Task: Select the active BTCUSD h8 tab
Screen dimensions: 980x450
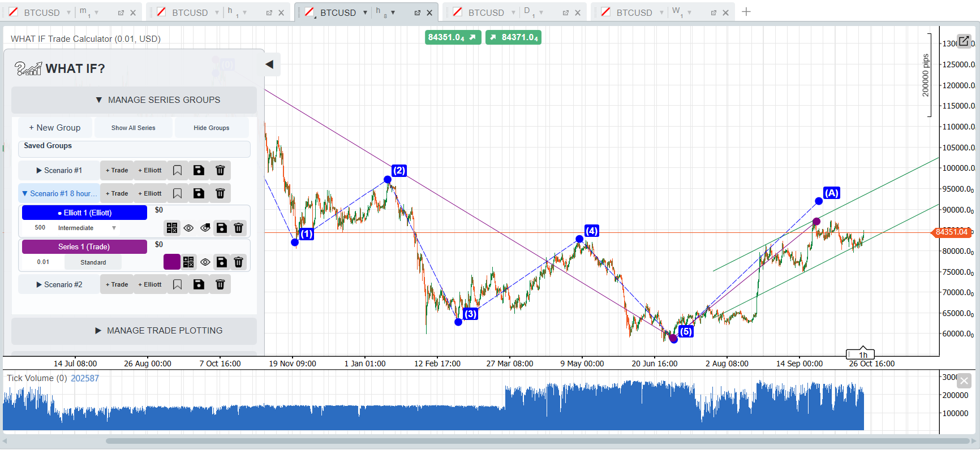Action: (x=338, y=12)
